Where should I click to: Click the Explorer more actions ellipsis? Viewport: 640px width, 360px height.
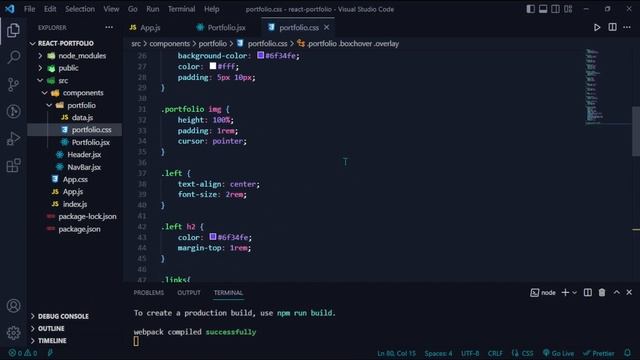(x=109, y=27)
